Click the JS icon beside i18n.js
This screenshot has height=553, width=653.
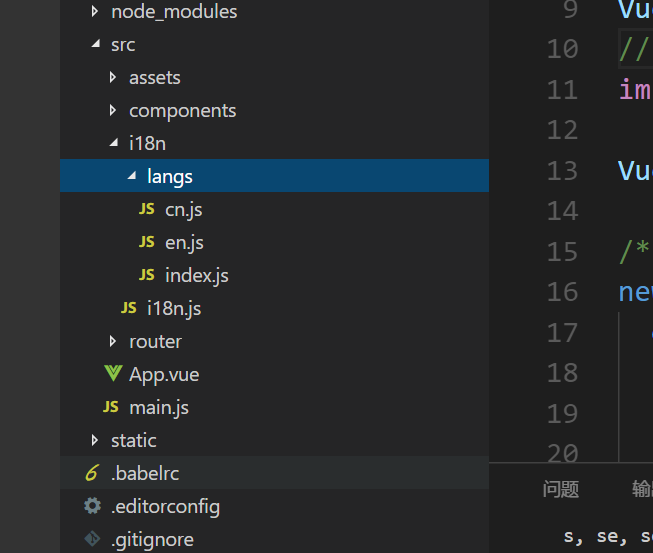(129, 308)
